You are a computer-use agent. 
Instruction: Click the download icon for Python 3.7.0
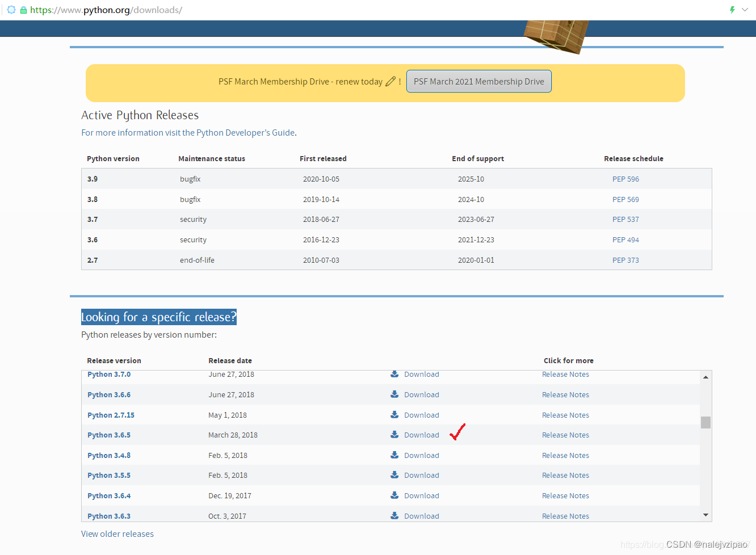pos(394,374)
